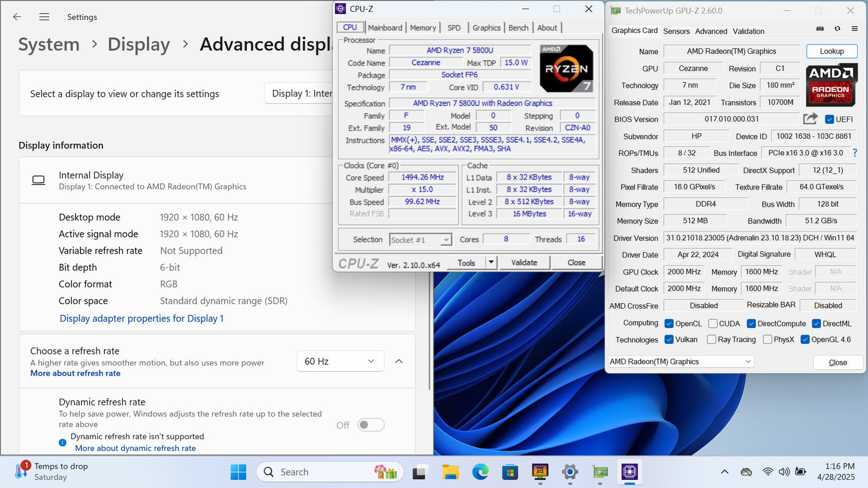Toggle the Ray Tracing checkbox
868x488 pixels.
tap(712, 339)
